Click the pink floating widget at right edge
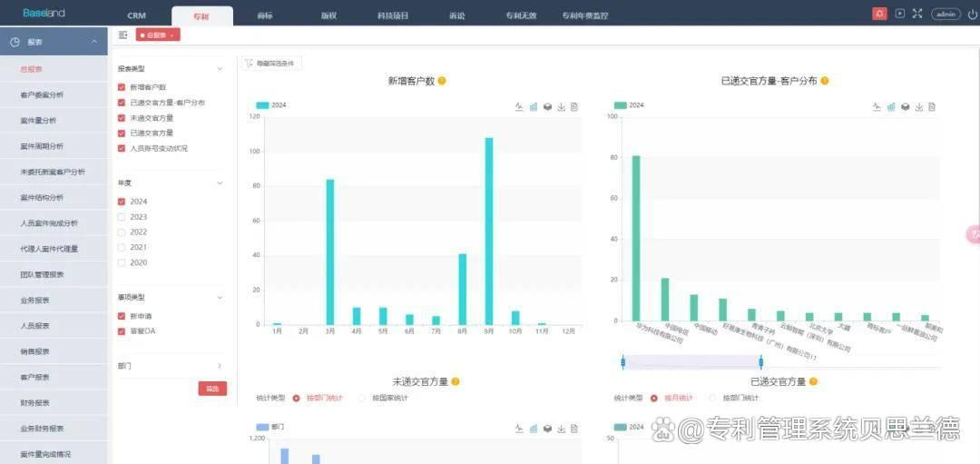 point(974,233)
